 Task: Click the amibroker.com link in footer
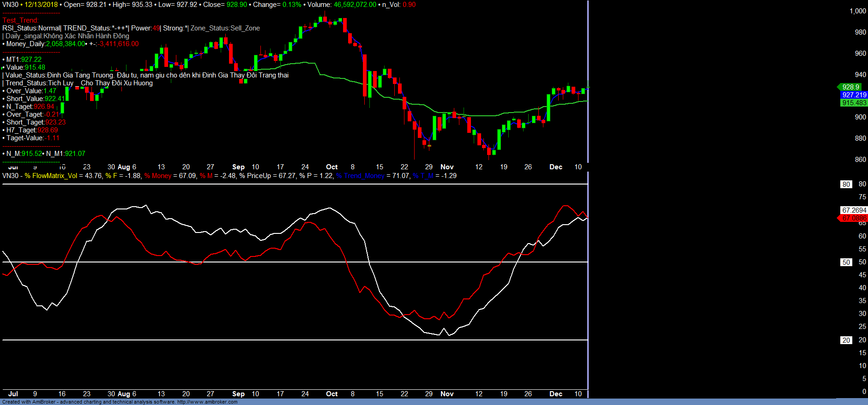point(207,402)
